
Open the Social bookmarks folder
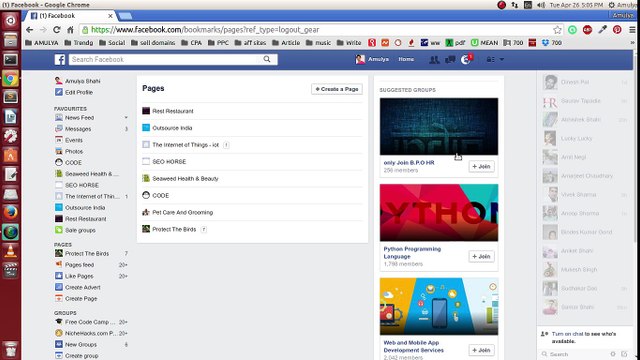coord(112,42)
